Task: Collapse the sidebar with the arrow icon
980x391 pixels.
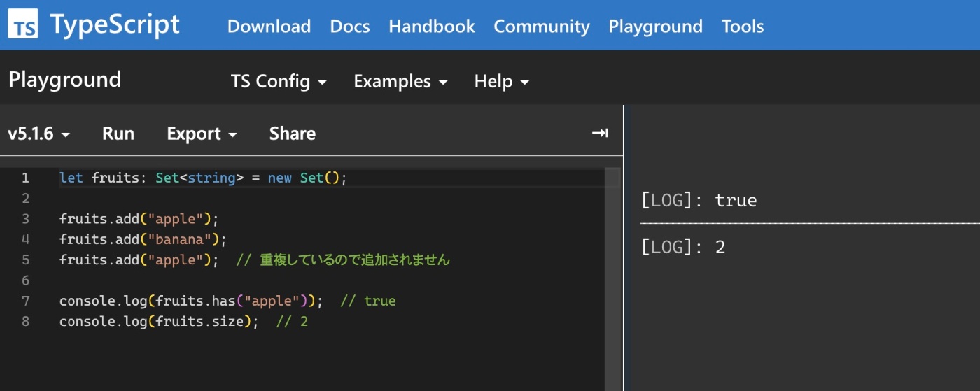Action: 600,134
